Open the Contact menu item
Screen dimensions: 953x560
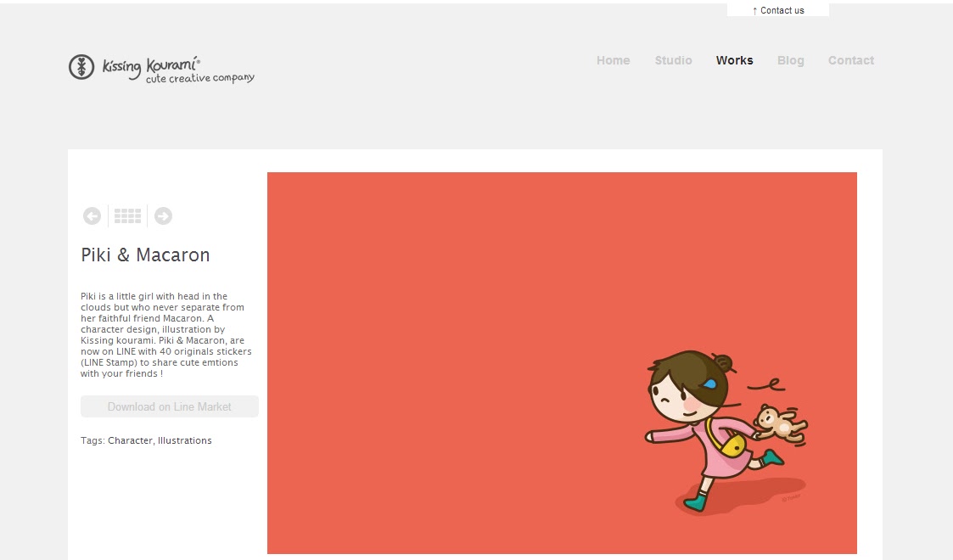pyautogui.click(x=851, y=60)
